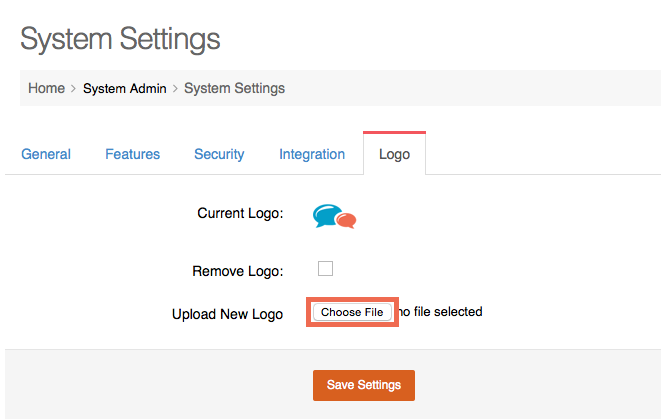Switch to the General tab
This screenshot has height=419, width=661.
click(46, 154)
